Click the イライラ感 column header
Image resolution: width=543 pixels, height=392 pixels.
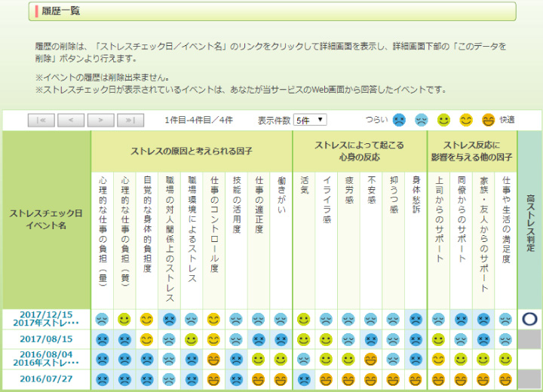(327, 240)
